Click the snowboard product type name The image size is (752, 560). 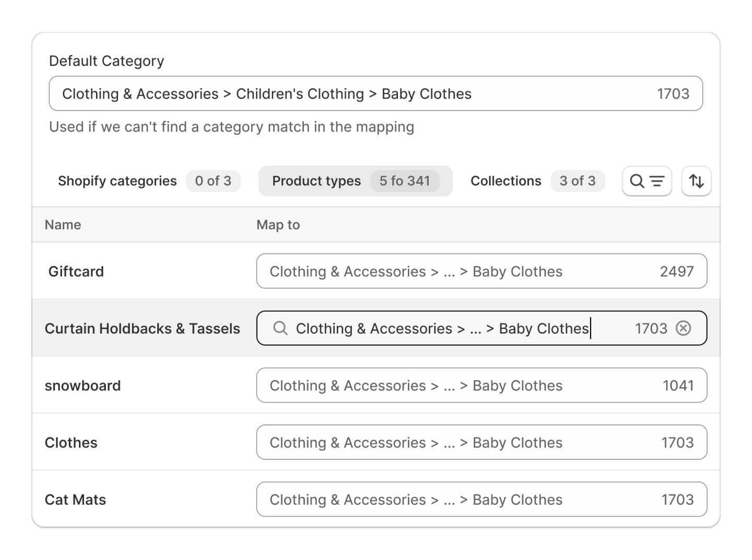pyautogui.click(x=83, y=386)
